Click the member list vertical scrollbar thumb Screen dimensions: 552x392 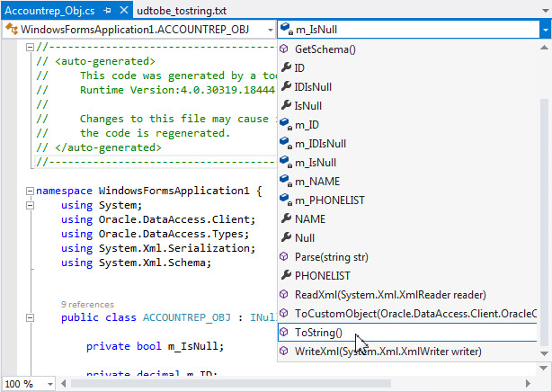coord(544,222)
